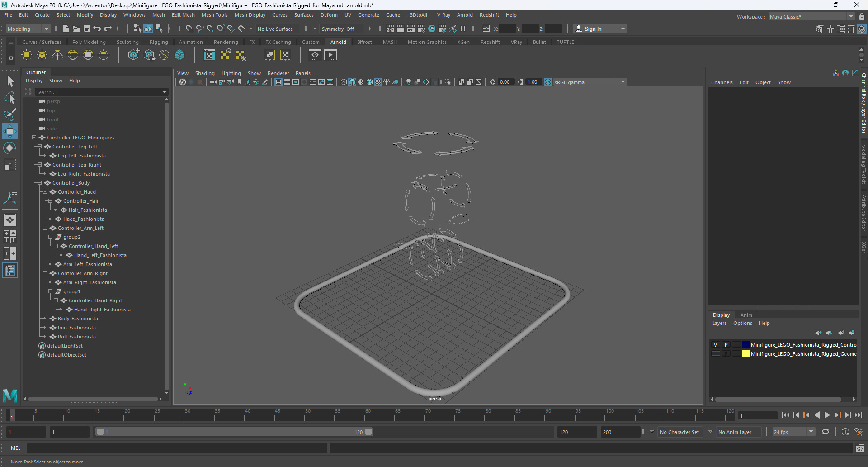Select the Rotate tool in toolbox
This screenshot has height=467, width=868.
coord(10,148)
